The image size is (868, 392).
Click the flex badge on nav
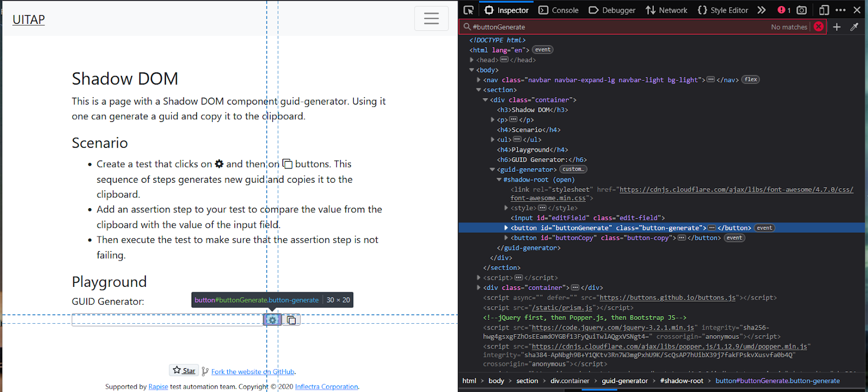(x=751, y=80)
